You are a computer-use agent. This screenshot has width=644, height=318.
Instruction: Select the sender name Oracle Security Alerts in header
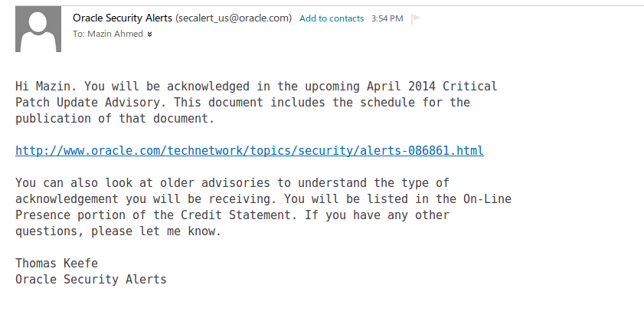[123, 18]
